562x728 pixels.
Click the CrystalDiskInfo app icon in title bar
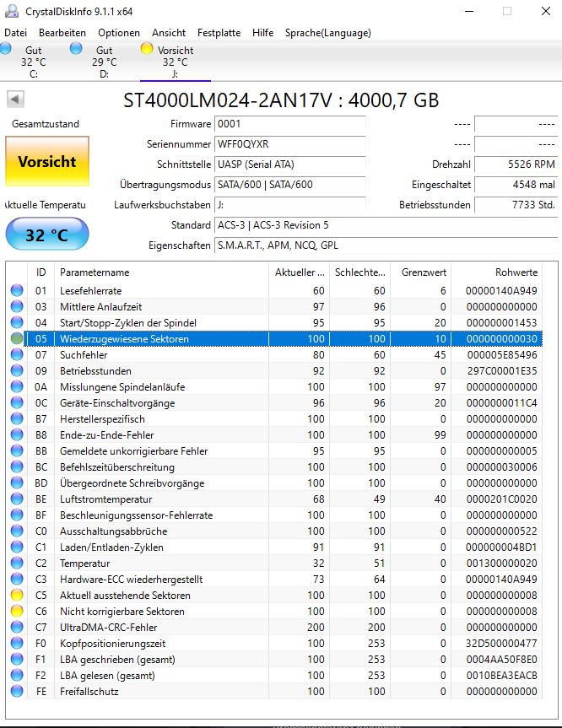[12, 11]
